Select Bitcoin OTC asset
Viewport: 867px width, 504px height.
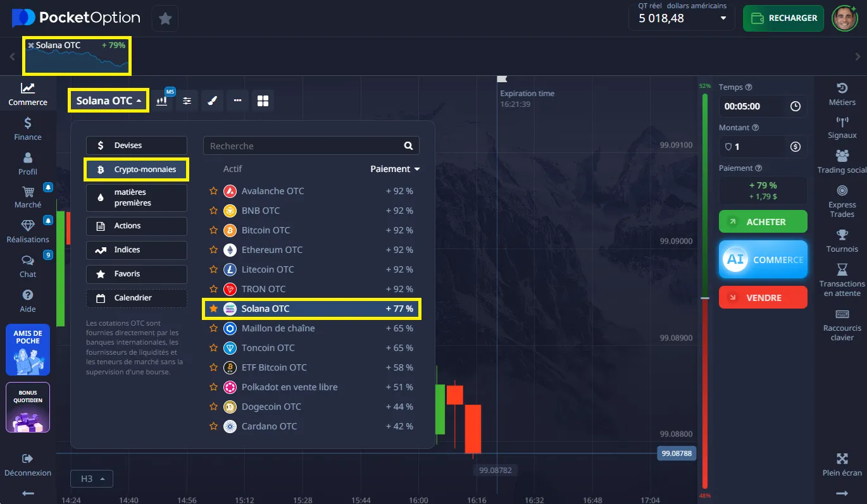tap(311, 230)
